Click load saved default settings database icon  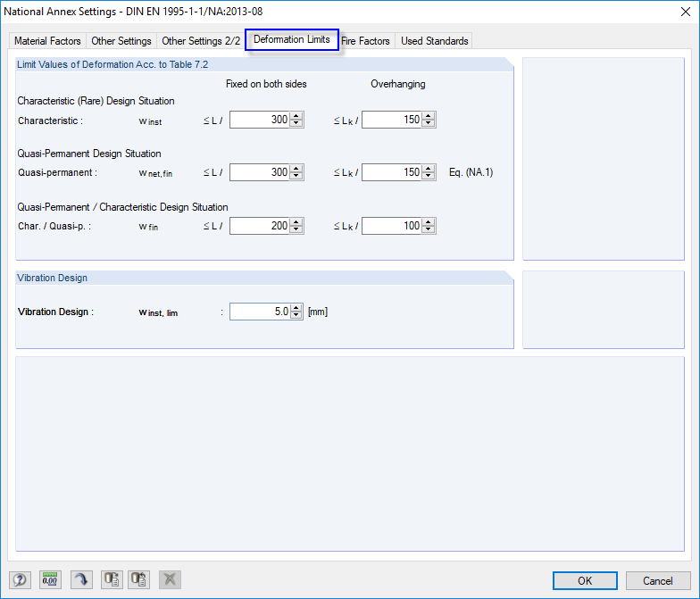click(x=139, y=580)
